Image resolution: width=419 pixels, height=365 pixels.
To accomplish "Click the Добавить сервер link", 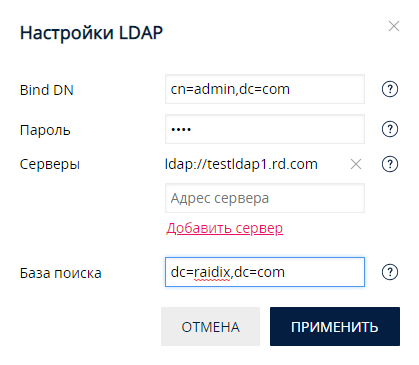I will (x=225, y=228).
